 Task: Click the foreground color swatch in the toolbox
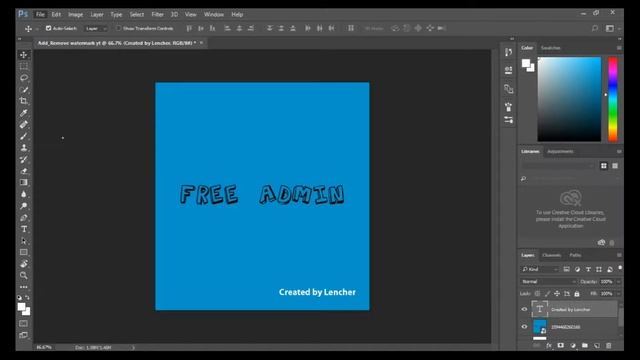click(22, 307)
